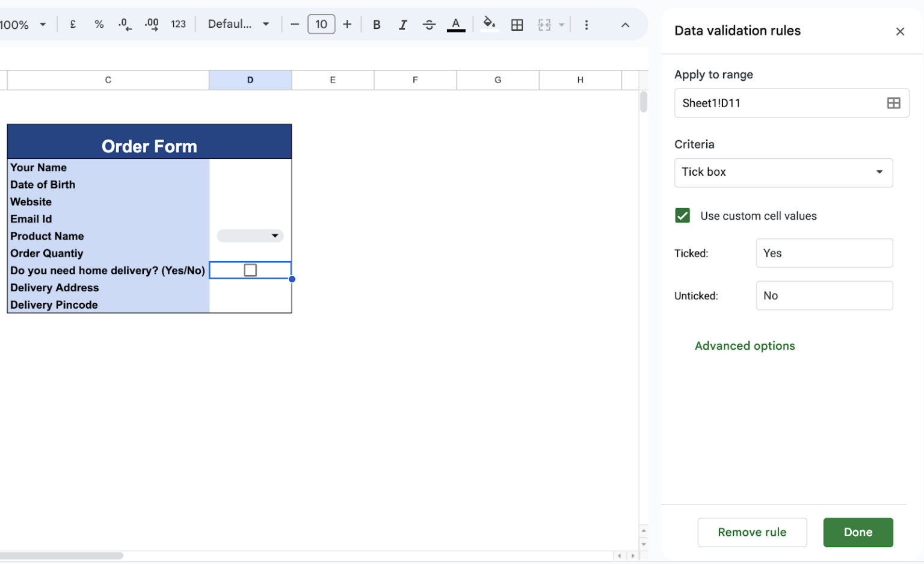Apply strikethrough formatting

click(429, 24)
